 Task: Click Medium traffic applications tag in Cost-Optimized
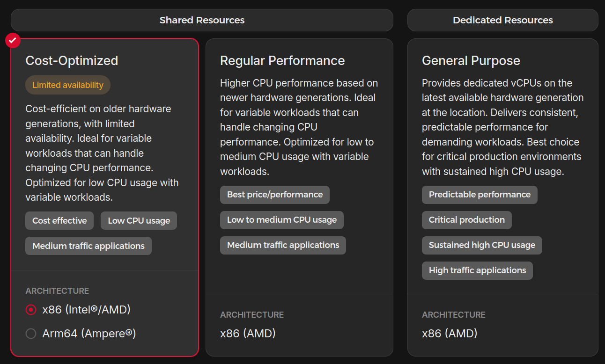point(89,246)
